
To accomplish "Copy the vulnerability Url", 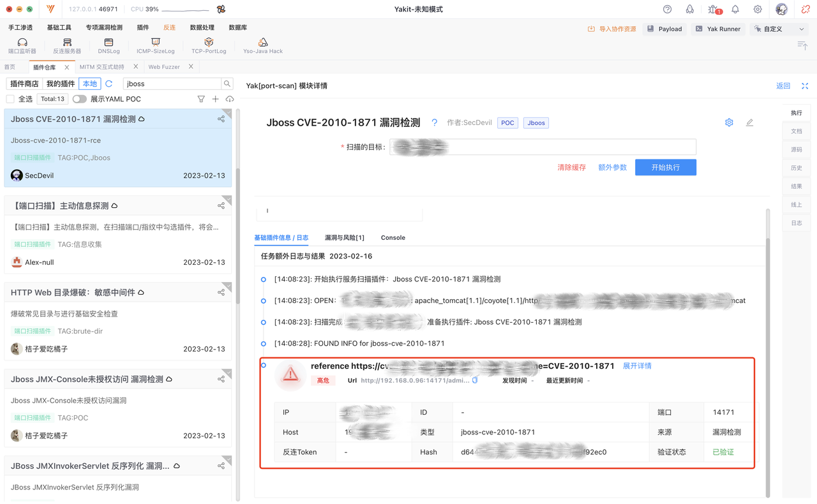I will coord(475,380).
